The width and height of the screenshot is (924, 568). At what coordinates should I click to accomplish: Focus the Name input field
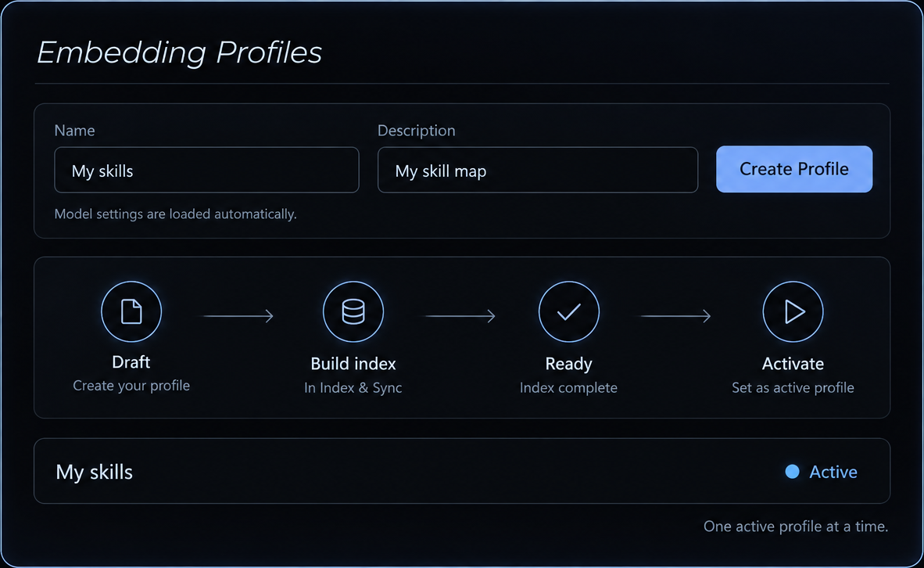(206, 170)
